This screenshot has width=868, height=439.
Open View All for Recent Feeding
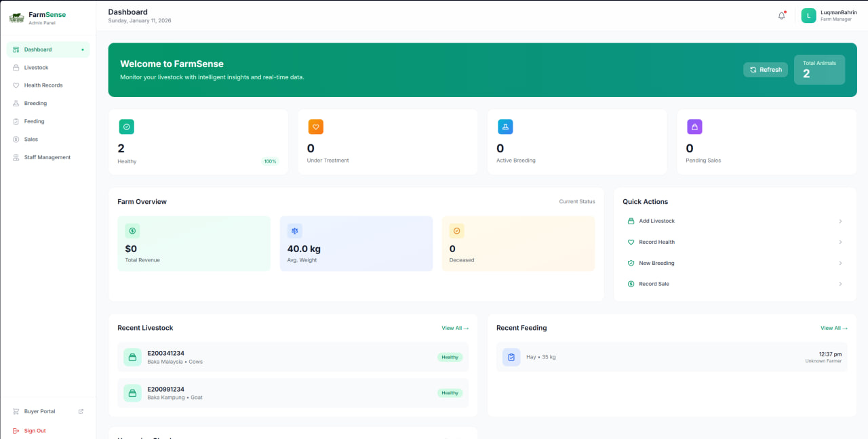833,328
